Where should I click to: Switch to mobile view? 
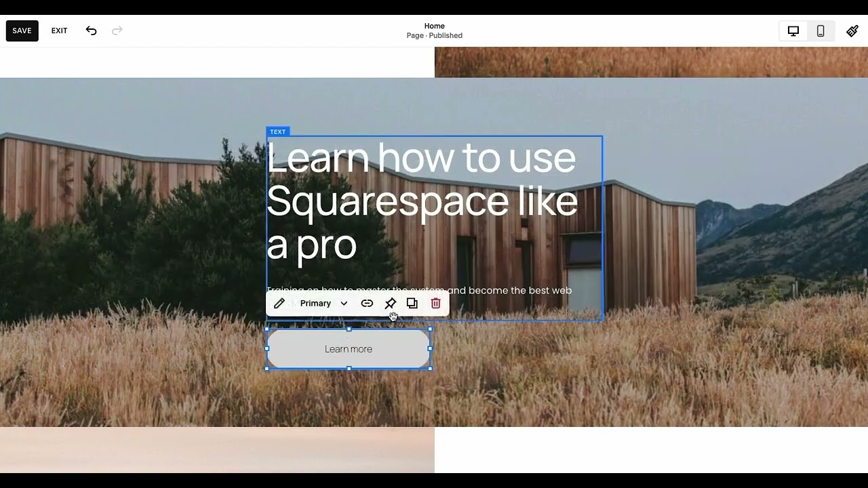tap(821, 30)
